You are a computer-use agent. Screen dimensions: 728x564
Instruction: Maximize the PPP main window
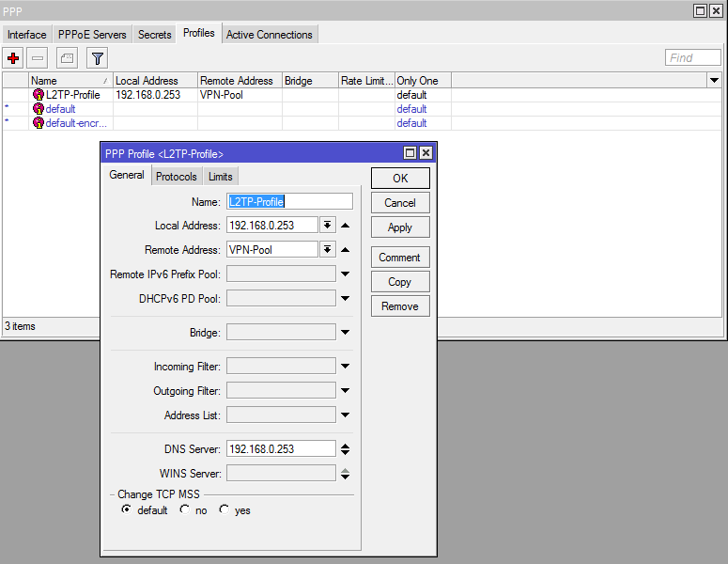click(x=700, y=10)
